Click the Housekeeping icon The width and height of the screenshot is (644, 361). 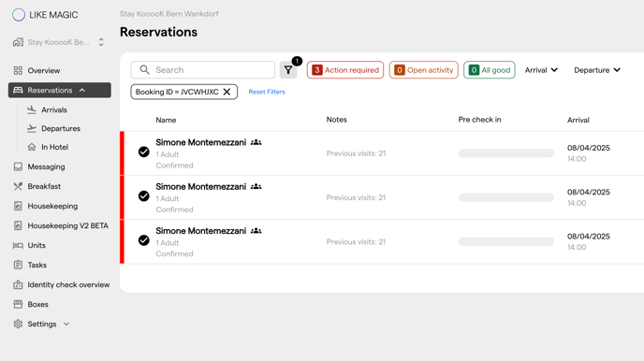[18, 206]
